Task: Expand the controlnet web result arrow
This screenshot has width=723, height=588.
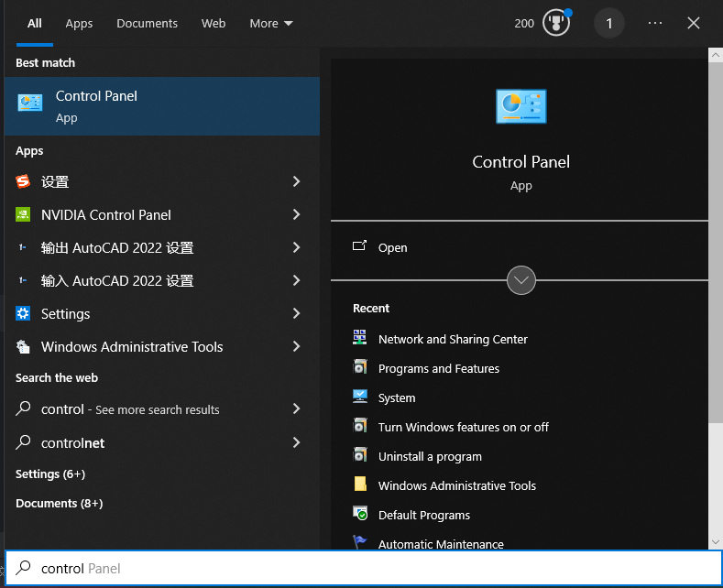Action: pos(297,442)
